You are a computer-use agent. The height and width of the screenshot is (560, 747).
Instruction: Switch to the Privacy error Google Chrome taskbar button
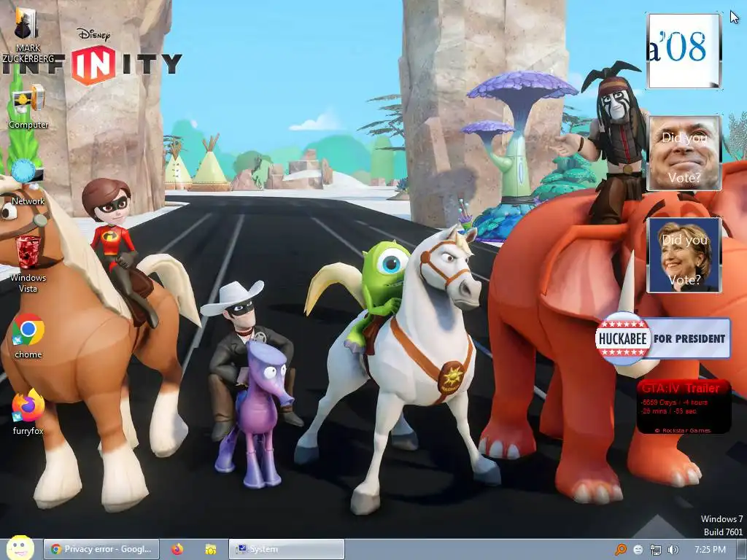pos(101,549)
